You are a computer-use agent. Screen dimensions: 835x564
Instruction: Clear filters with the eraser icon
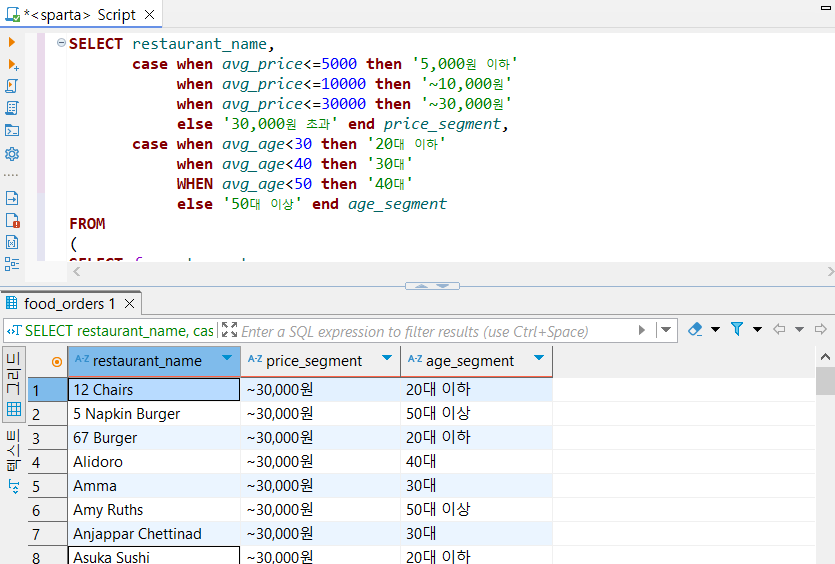coord(695,330)
